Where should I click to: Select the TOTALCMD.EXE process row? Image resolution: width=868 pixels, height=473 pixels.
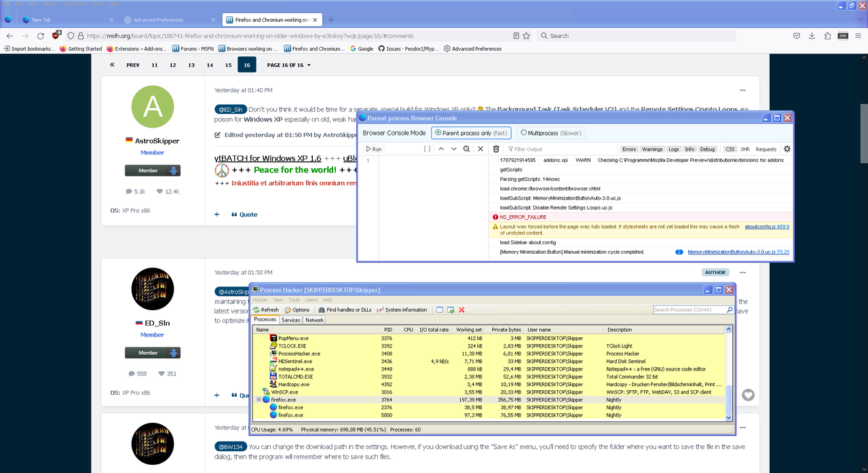tap(489, 377)
